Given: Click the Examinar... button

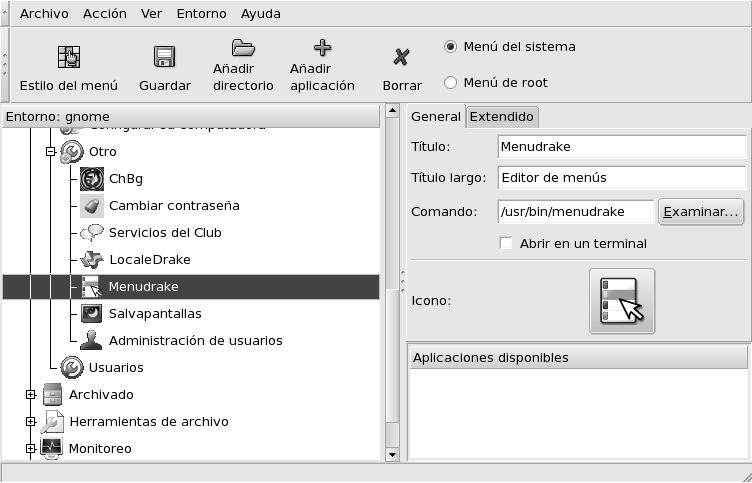Looking at the screenshot, I should [701, 212].
